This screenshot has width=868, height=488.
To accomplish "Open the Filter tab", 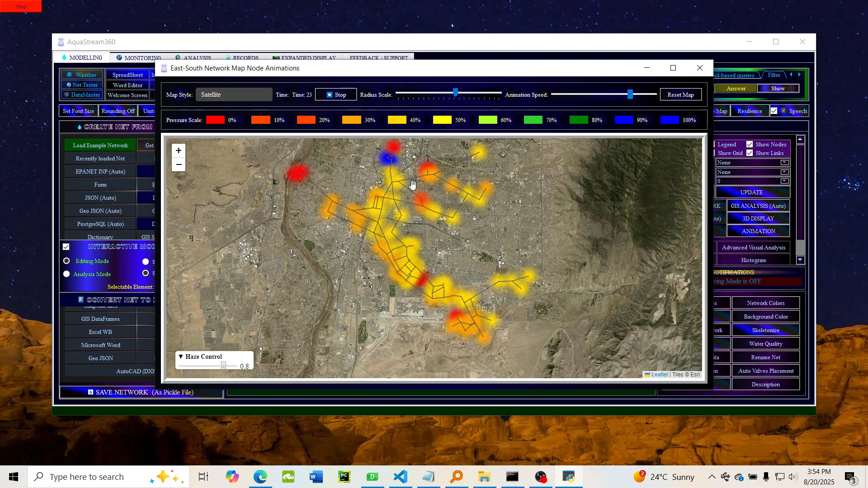I will [x=774, y=75].
